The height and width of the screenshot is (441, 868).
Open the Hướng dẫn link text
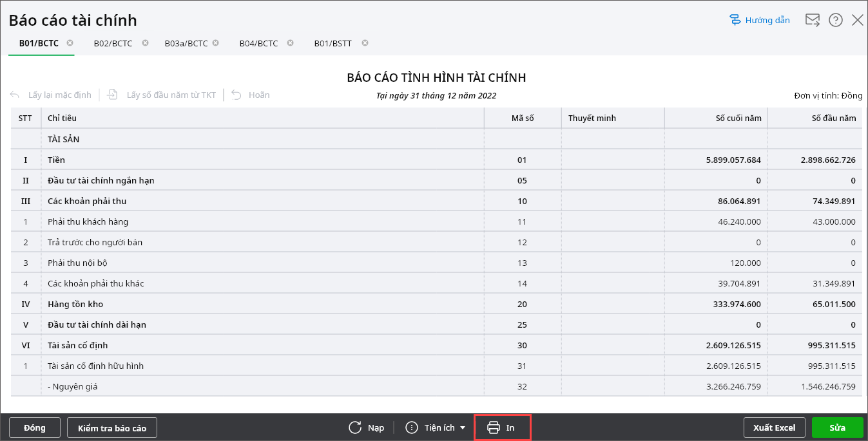(x=767, y=20)
